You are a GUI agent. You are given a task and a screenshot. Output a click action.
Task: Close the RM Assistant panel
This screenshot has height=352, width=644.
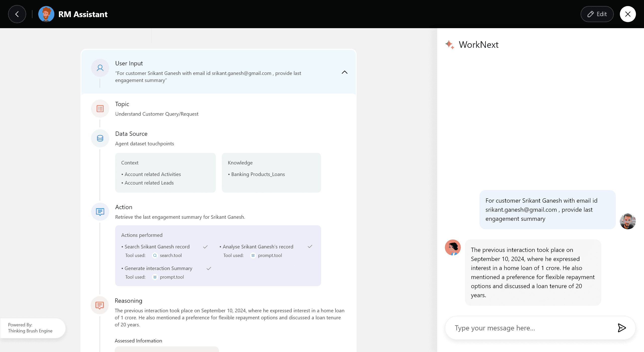(628, 14)
